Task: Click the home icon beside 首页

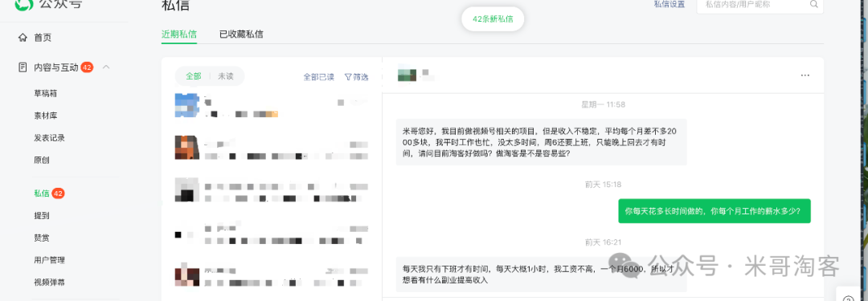Action: (23, 38)
